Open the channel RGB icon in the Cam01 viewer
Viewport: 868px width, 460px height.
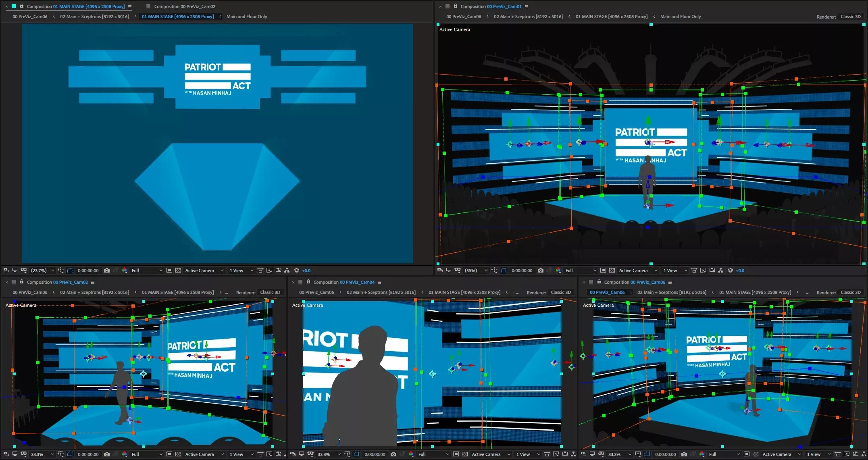(x=558, y=271)
